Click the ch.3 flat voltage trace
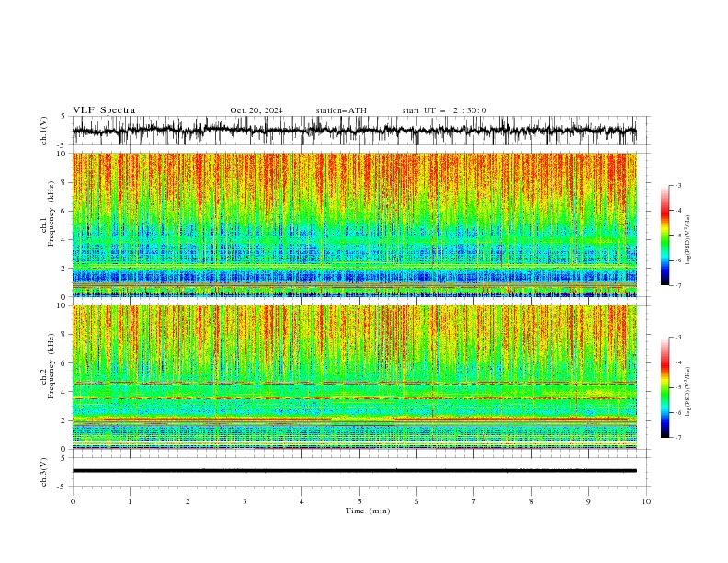 tap(355, 471)
